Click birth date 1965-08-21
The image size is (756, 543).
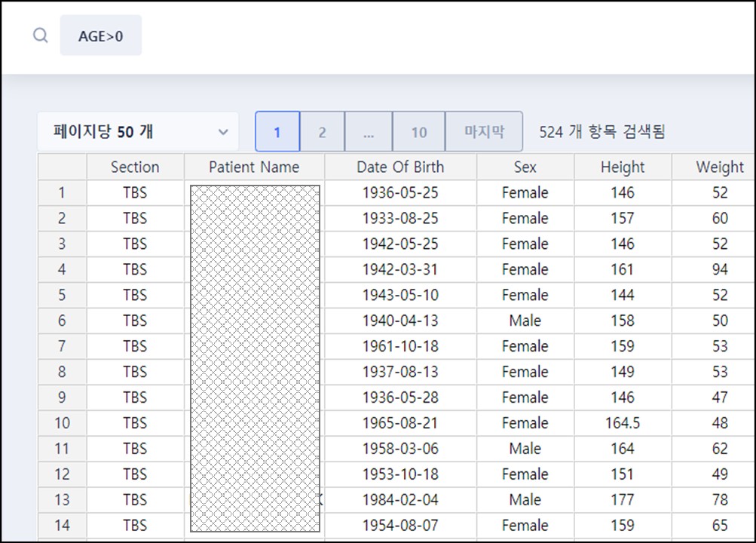point(400,423)
